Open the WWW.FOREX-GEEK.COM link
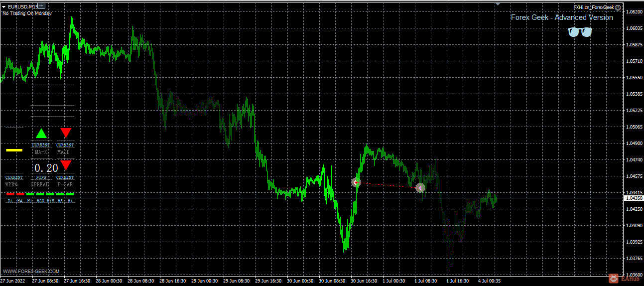 click(31, 272)
